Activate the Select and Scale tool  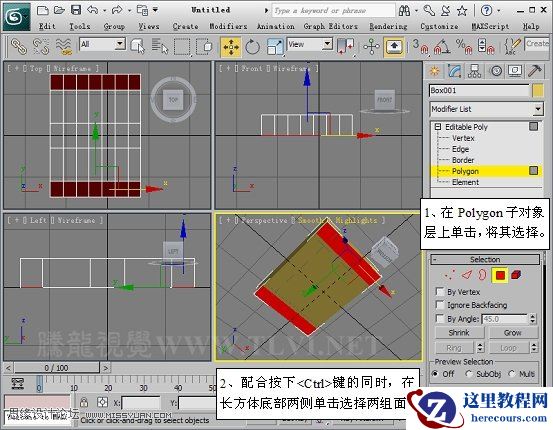(275, 47)
